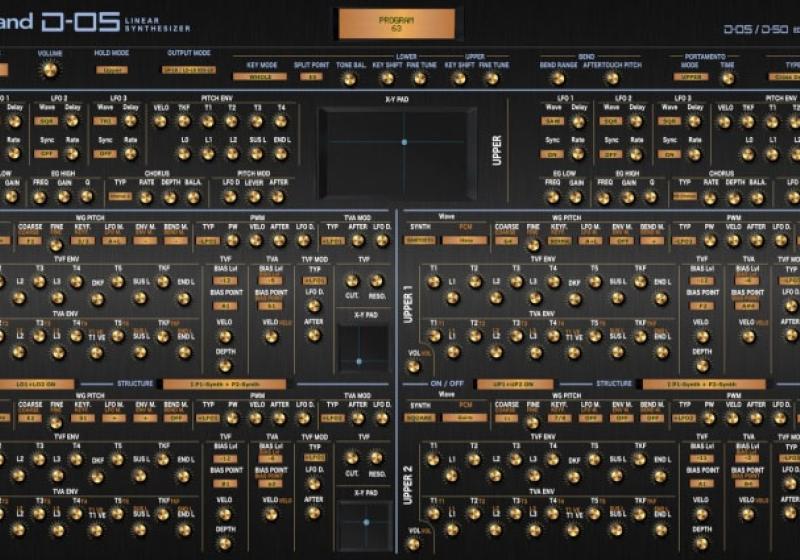The width and height of the screenshot is (800, 560).
Task: Adjust Lower PITCH ENV END L knob
Action: pos(281,154)
